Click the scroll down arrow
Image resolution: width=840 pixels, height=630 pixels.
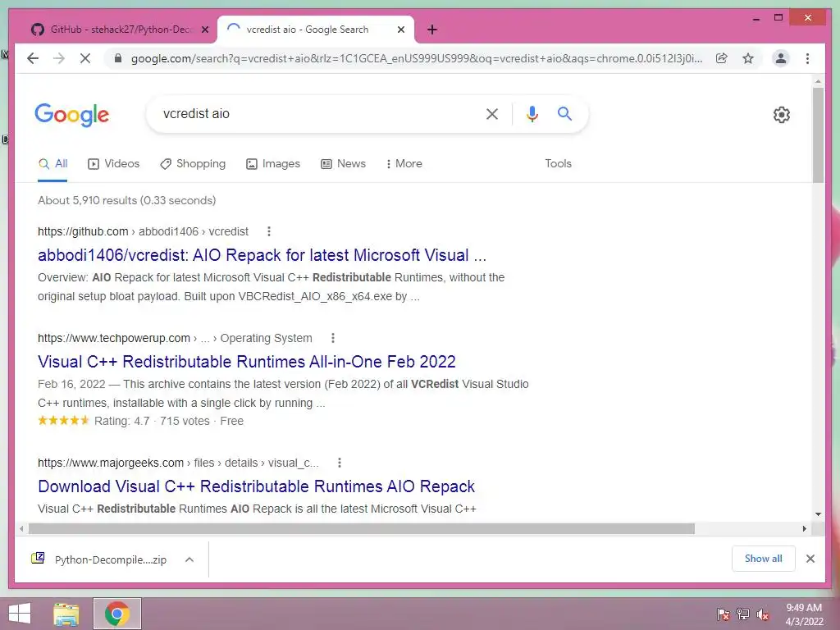[818, 514]
